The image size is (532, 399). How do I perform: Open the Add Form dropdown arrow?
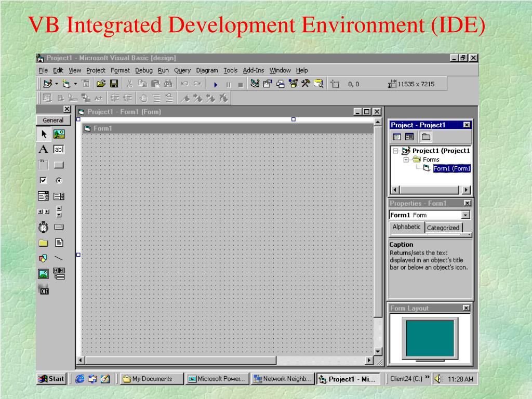75,84
